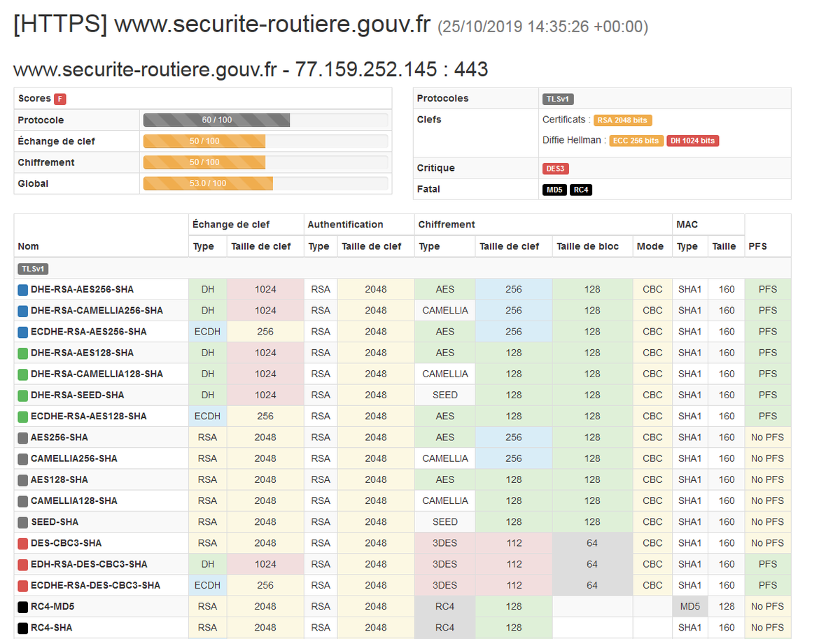Click the red F score badge
Screen dimensions: 840x639
point(59,99)
